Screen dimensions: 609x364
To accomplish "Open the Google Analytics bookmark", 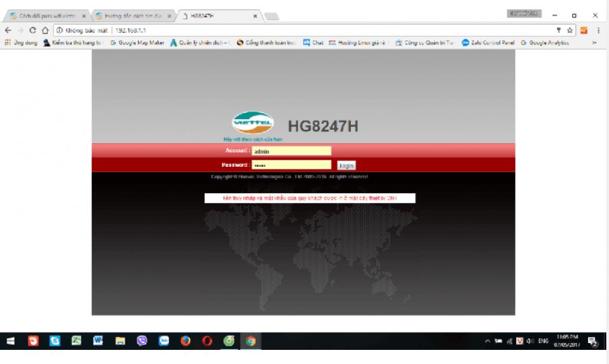I will (544, 43).
